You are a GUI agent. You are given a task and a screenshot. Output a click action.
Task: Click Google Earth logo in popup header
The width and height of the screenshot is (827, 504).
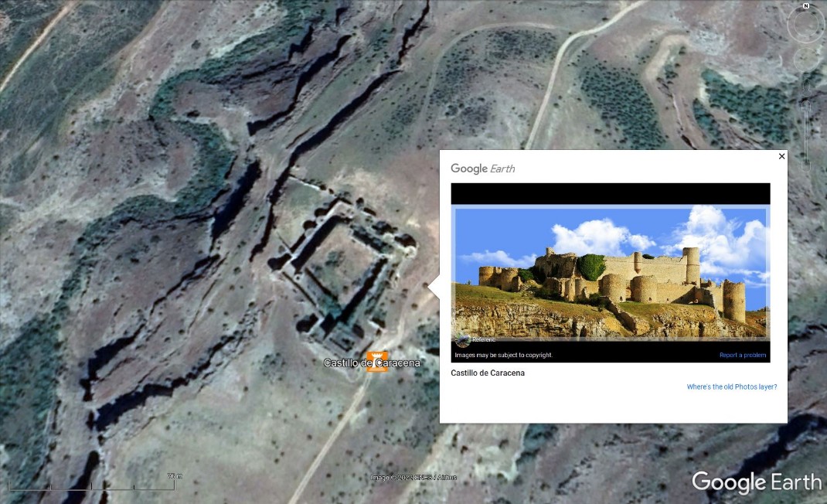coord(482,169)
